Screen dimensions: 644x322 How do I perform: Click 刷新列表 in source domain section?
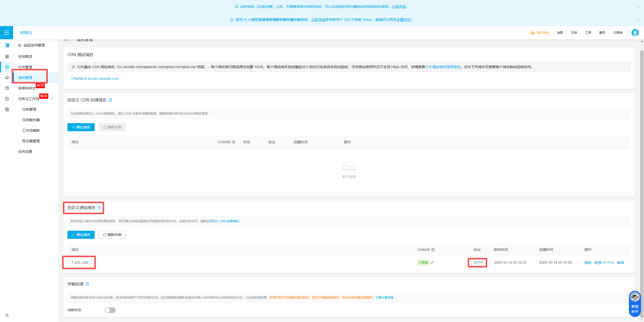(112, 235)
